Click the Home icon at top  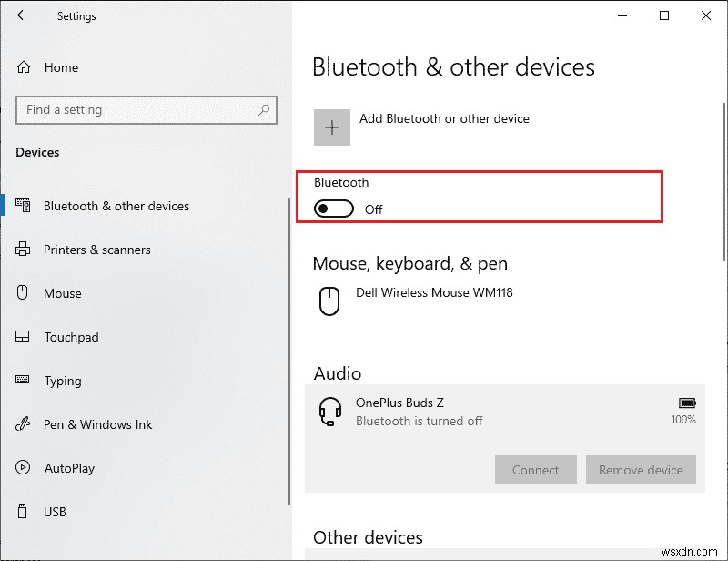click(23, 66)
